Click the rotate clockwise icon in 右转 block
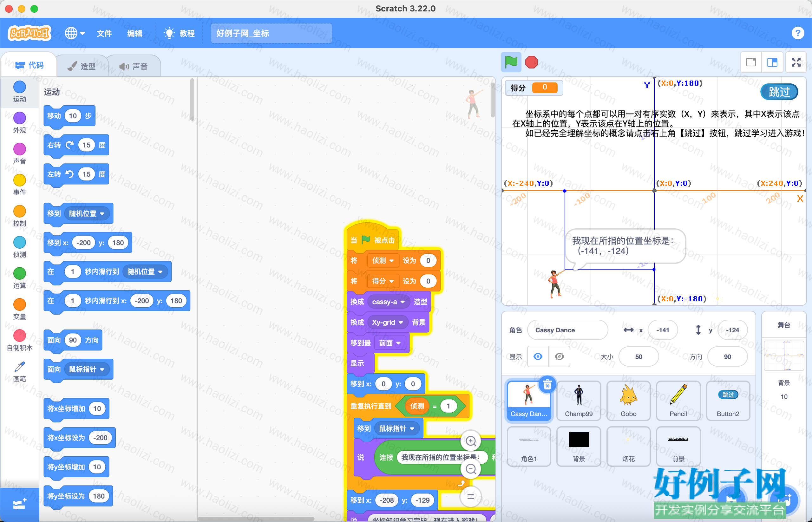Screen dimensions: 812x522 (x=69, y=145)
